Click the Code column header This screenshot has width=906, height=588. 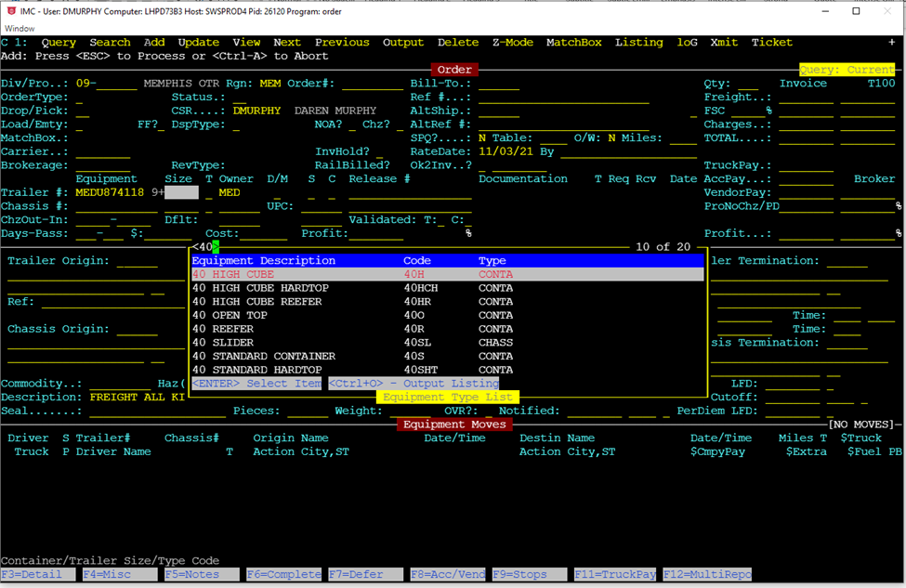coord(417,260)
